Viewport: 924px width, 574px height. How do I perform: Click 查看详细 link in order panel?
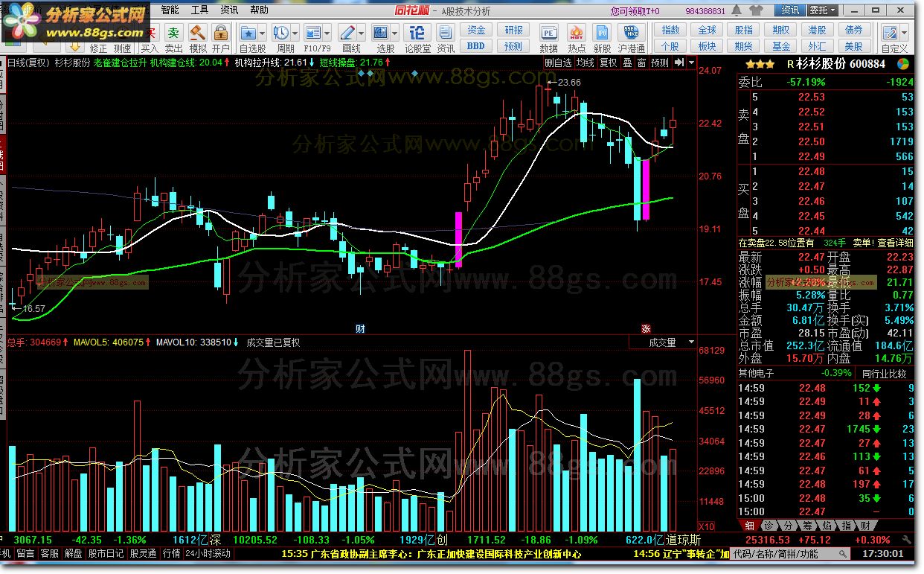tap(895, 243)
